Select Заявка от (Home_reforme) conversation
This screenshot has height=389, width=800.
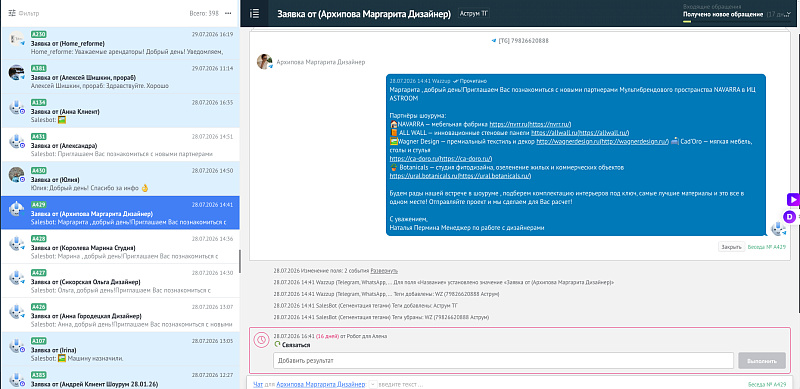click(120, 43)
